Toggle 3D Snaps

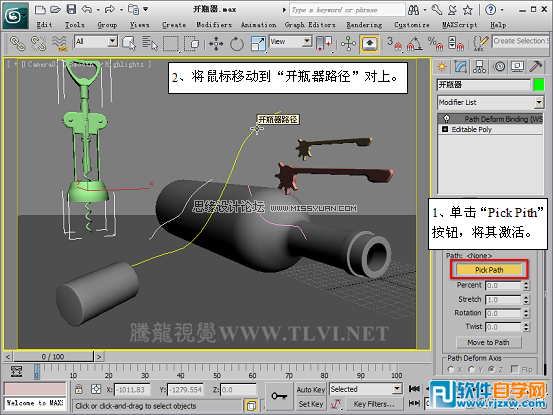(394, 44)
